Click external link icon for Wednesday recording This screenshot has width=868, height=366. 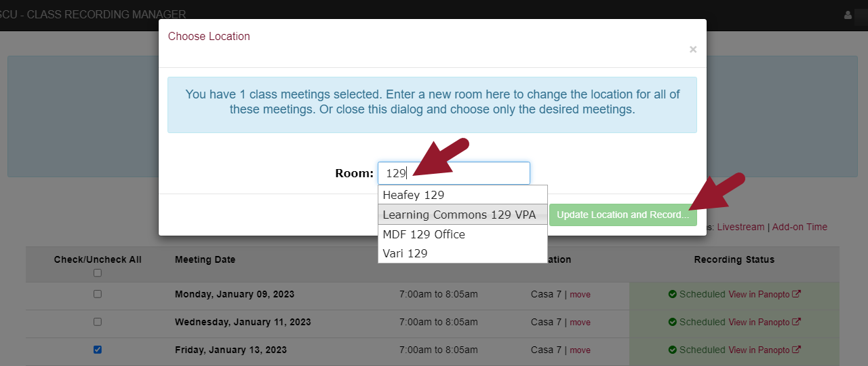(x=797, y=322)
